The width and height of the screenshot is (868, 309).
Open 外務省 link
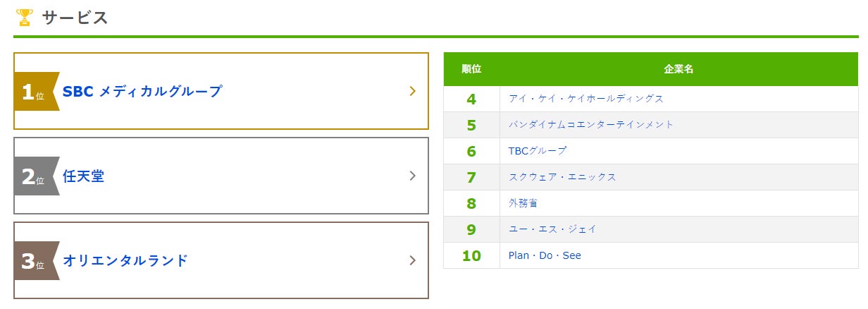coord(523,203)
